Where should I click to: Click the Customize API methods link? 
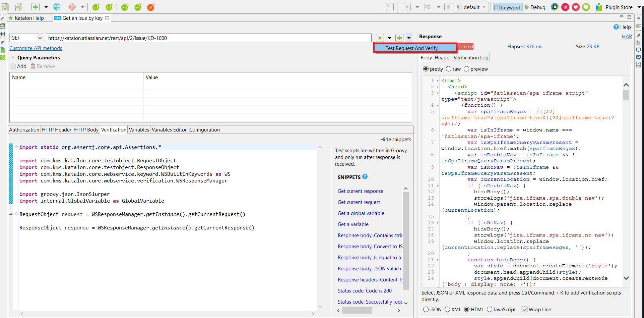(36, 48)
